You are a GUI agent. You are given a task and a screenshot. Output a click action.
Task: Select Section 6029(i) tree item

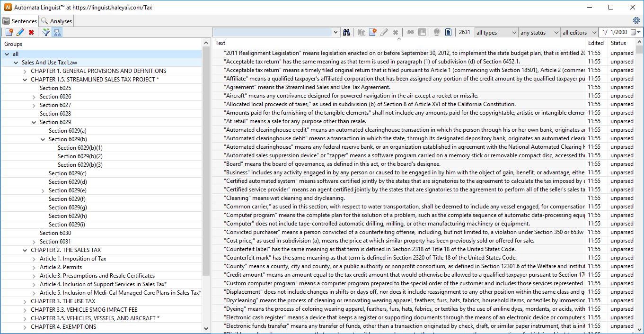(67, 225)
